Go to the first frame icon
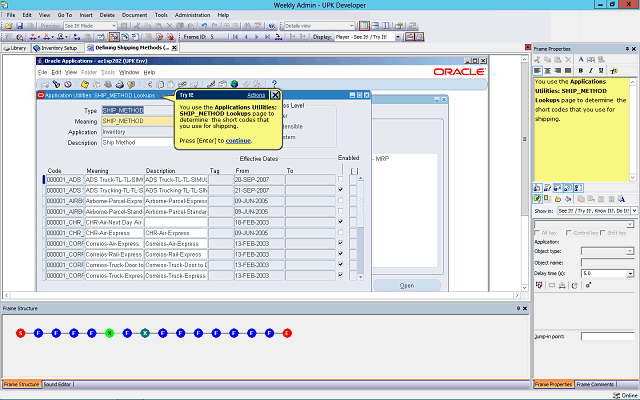This screenshot has width=640, height=400. tap(235, 37)
